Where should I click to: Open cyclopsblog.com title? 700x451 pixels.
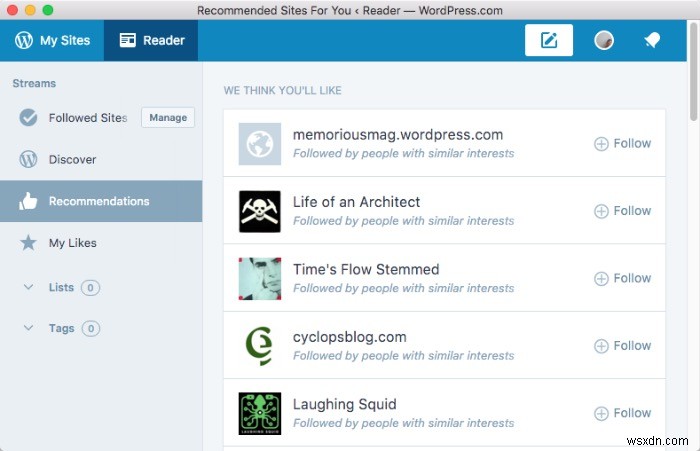click(350, 337)
